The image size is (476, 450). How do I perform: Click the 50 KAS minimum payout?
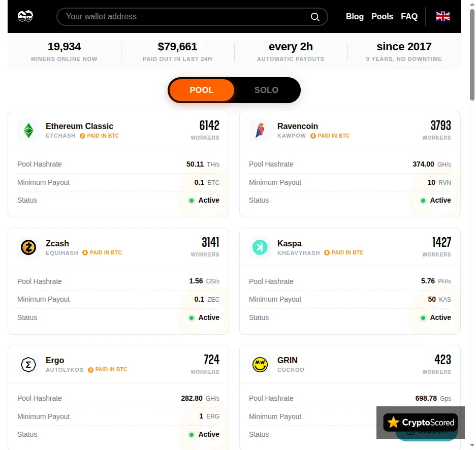point(439,299)
